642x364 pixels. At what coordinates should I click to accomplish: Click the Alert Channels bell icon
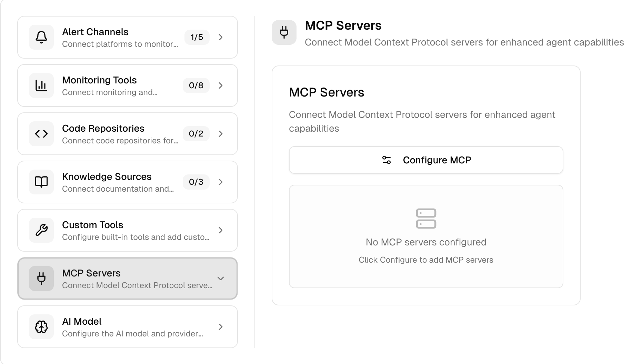click(41, 37)
